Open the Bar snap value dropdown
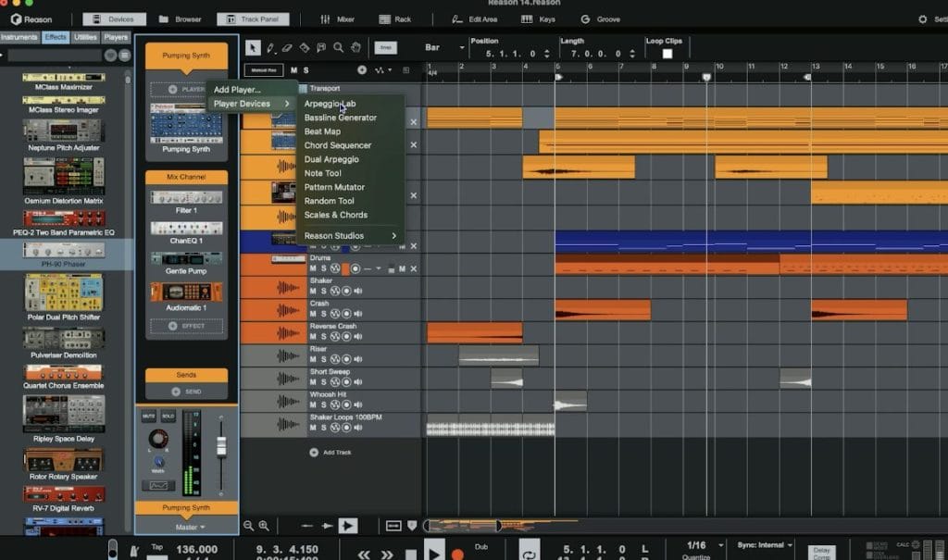 (444, 47)
